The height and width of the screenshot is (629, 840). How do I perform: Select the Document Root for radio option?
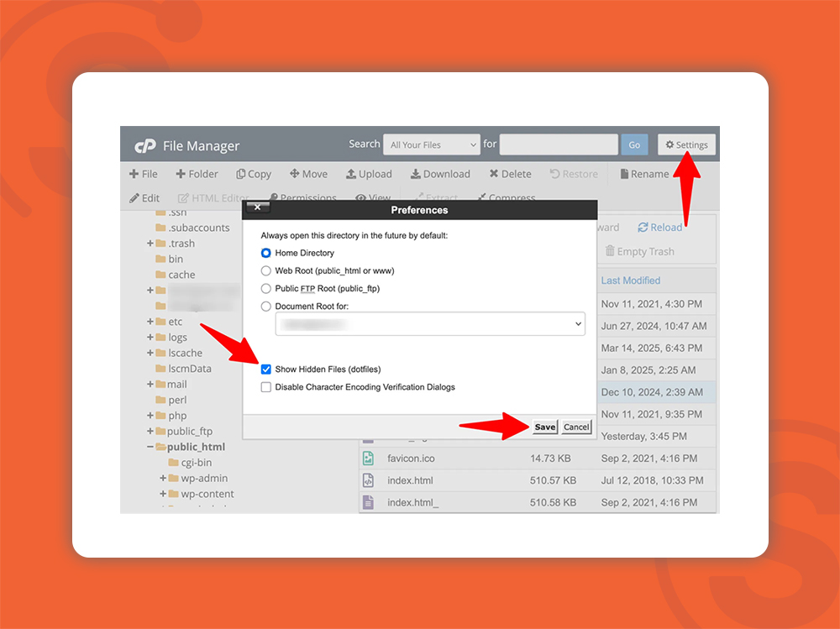pos(265,307)
